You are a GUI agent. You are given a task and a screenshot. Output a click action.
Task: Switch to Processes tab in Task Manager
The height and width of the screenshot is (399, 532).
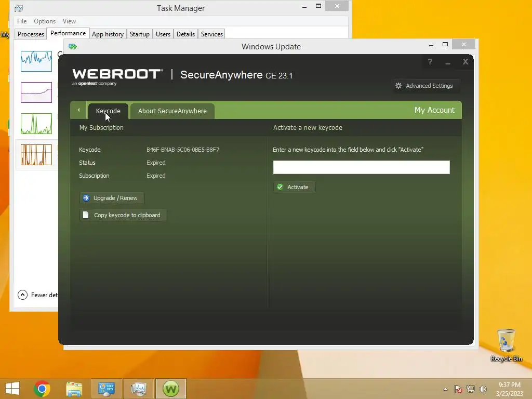[31, 34]
